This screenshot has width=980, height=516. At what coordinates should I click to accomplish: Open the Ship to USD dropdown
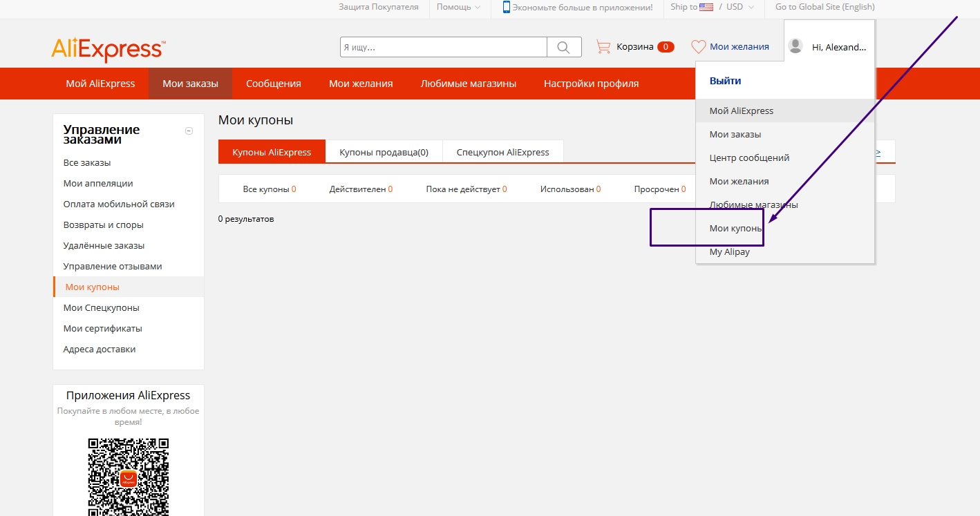click(712, 7)
